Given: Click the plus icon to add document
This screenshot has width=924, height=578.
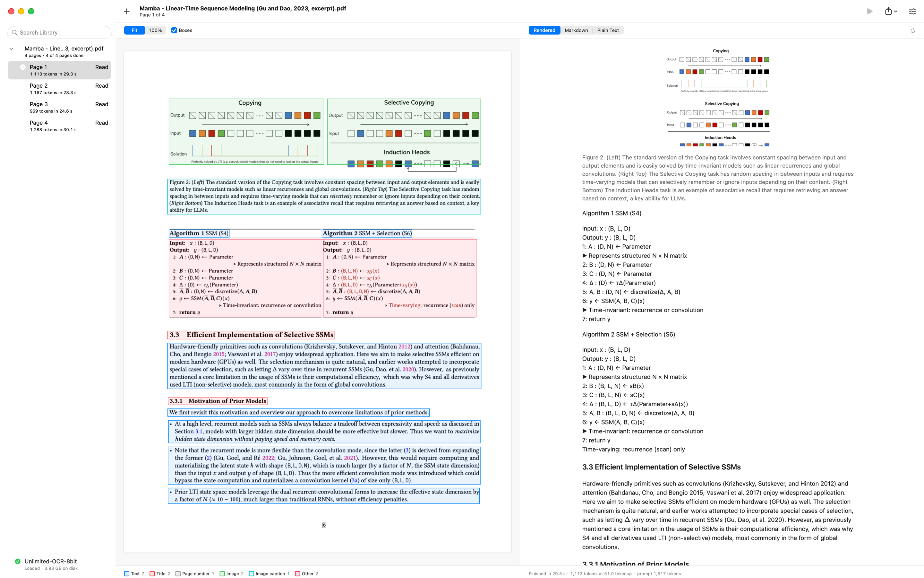Looking at the screenshot, I should click(127, 12).
